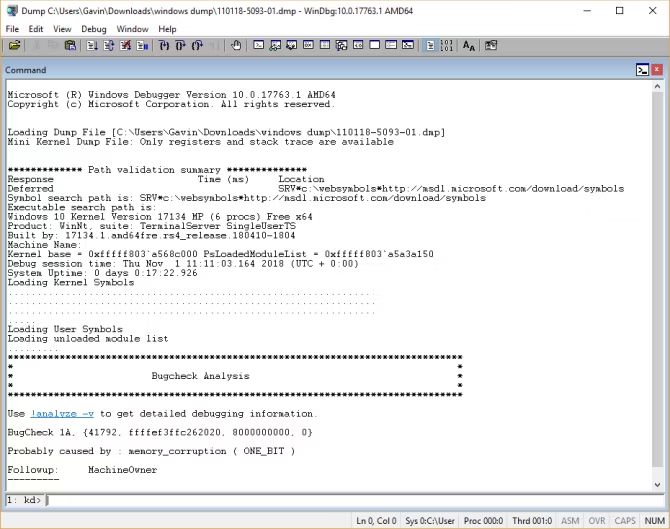The height and width of the screenshot is (529, 670).
Task: Click 'Thrd 001:0' status bar entry
Action: tap(532, 521)
